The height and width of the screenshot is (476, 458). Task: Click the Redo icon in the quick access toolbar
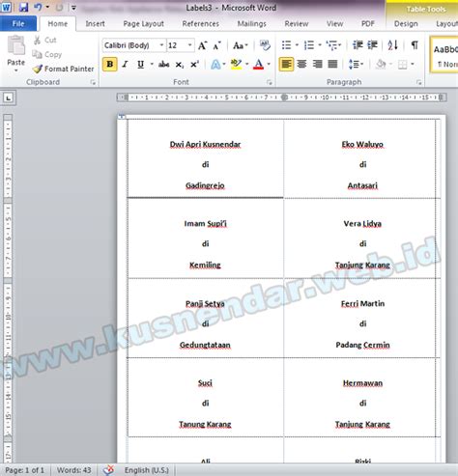[x=59, y=7]
